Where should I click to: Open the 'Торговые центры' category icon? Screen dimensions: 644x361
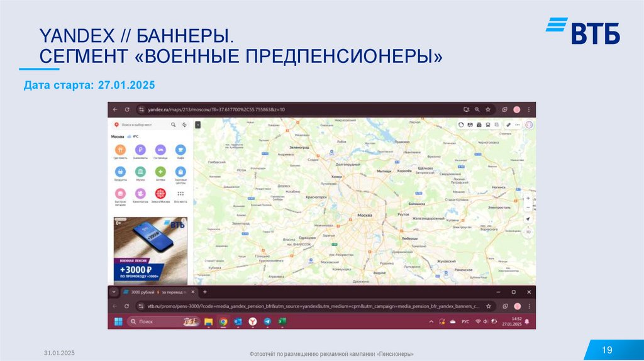point(180,172)
